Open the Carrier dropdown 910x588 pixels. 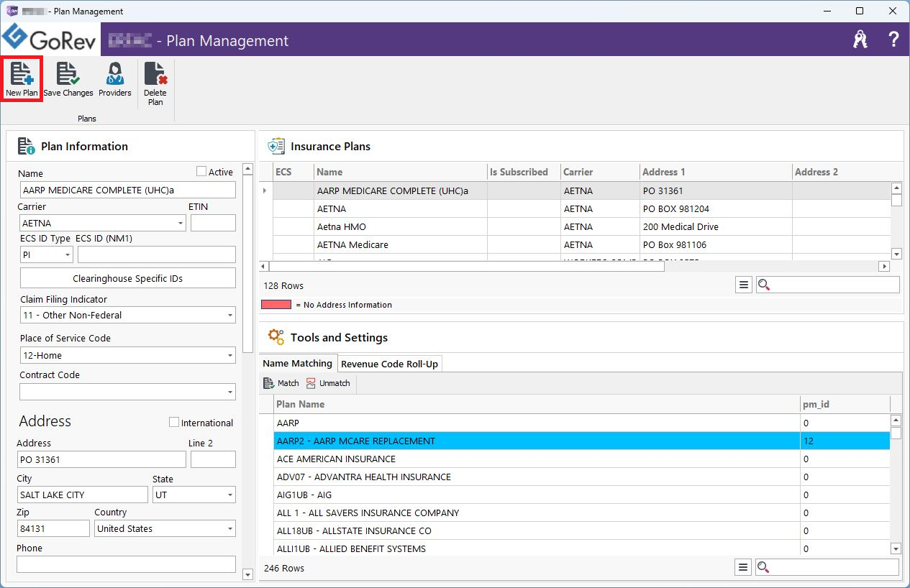[x=180, y=224]
